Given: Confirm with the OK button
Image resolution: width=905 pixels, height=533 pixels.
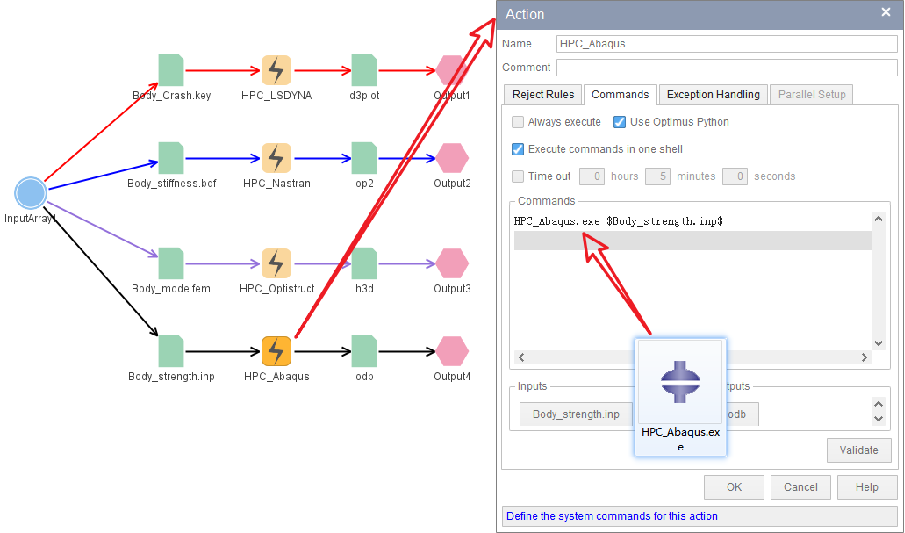Looking at the screenshot, I should click(734, 487).
